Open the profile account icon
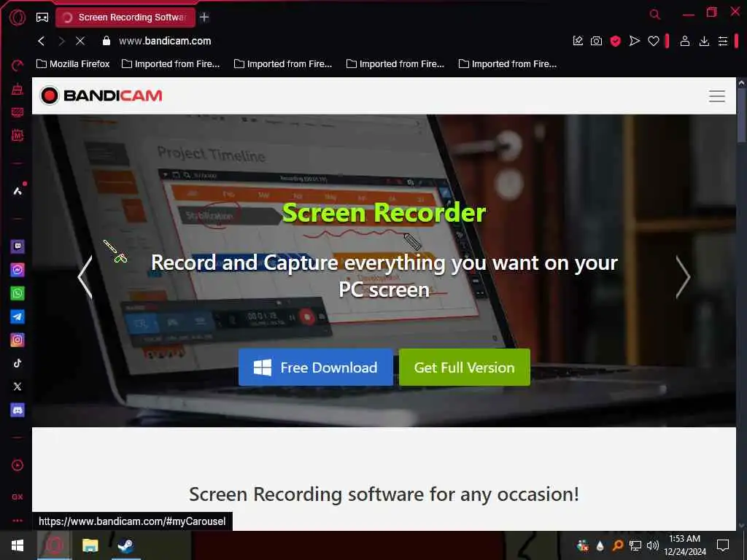Screen dimensions: 747x560 pyautogui.click(x=684, y=41)
